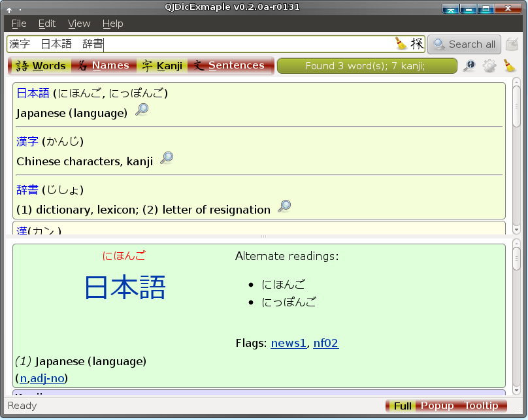The width and height of the screenshot is (528, 420).
Task: Open the 日本語 entry link in results
Action: (33, 93)
